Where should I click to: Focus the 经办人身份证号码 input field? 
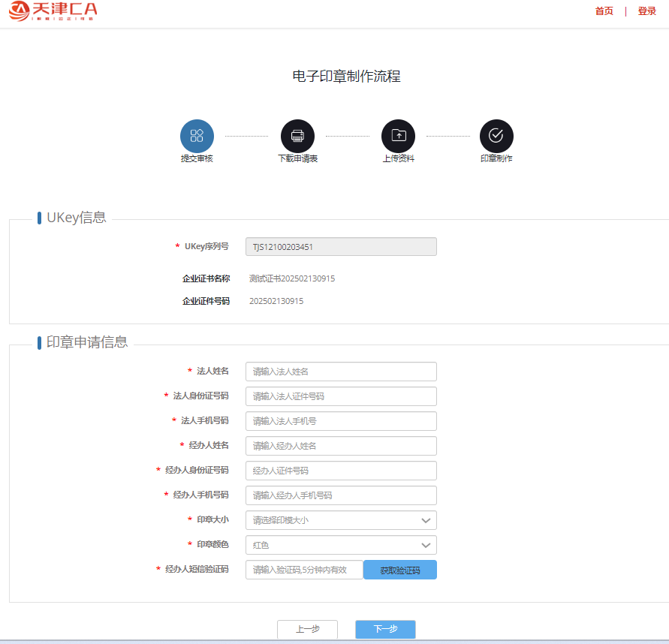[x=341, y=471]
